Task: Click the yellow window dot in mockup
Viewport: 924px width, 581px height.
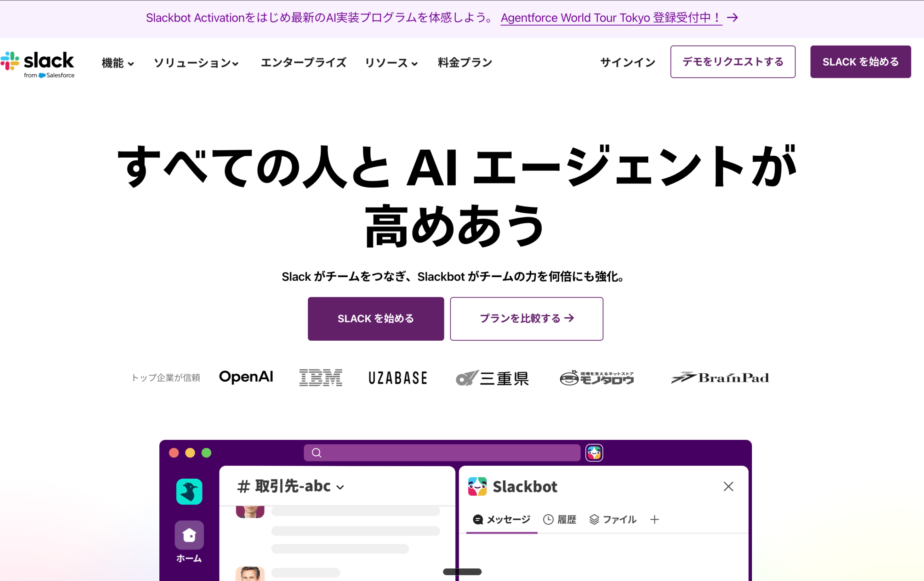Action: click(190, 453)
